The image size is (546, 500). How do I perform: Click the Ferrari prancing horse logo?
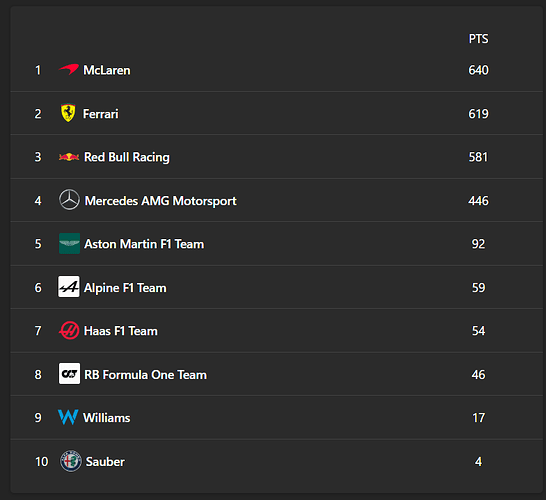point(68,113)
